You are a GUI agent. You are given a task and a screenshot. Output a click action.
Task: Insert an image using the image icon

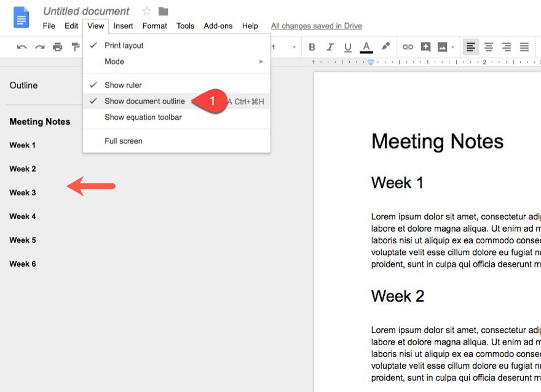coord(441,47)
